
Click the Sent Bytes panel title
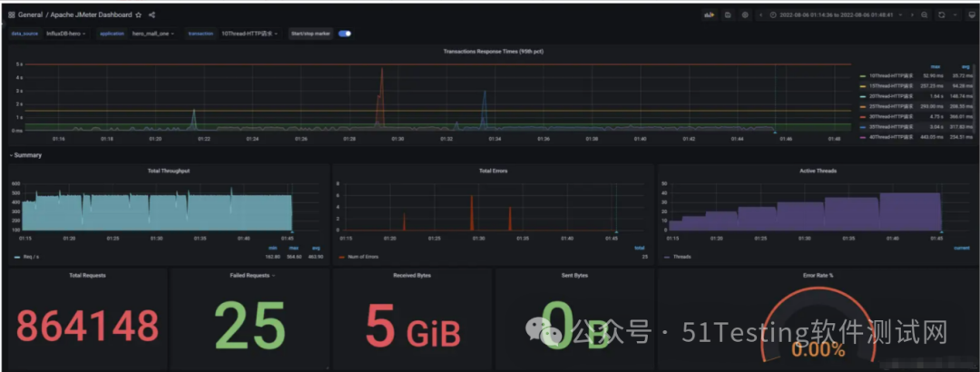[574, 275]
